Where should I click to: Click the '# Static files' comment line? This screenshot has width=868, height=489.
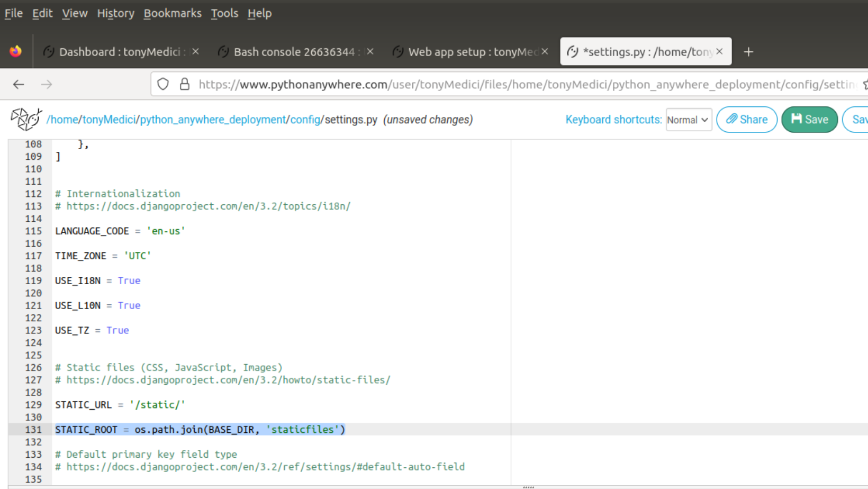click(x=169, y=367)
